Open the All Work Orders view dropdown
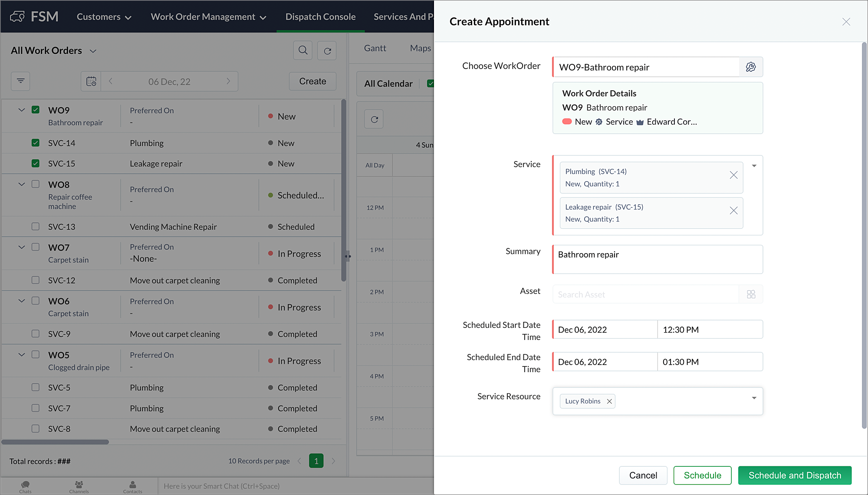868x495 pixels. 93,51
